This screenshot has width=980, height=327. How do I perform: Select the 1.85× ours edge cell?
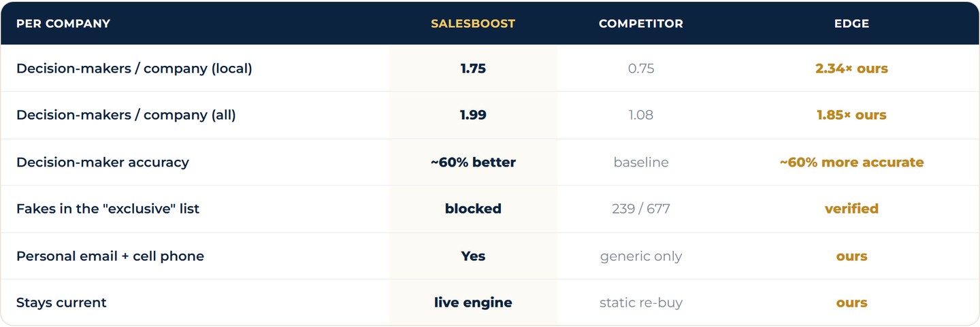pyautogui.click(x=851, y=115)
